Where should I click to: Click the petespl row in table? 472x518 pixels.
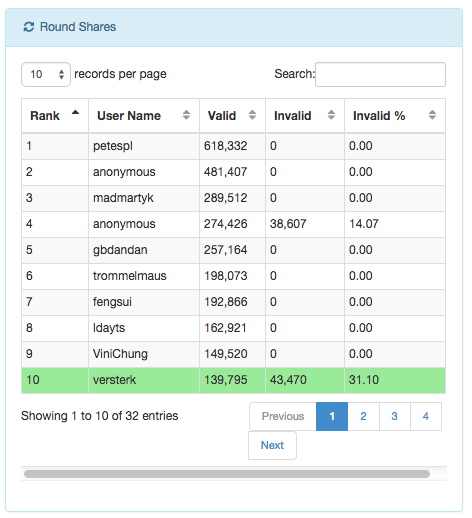click(x=234, y=146)
